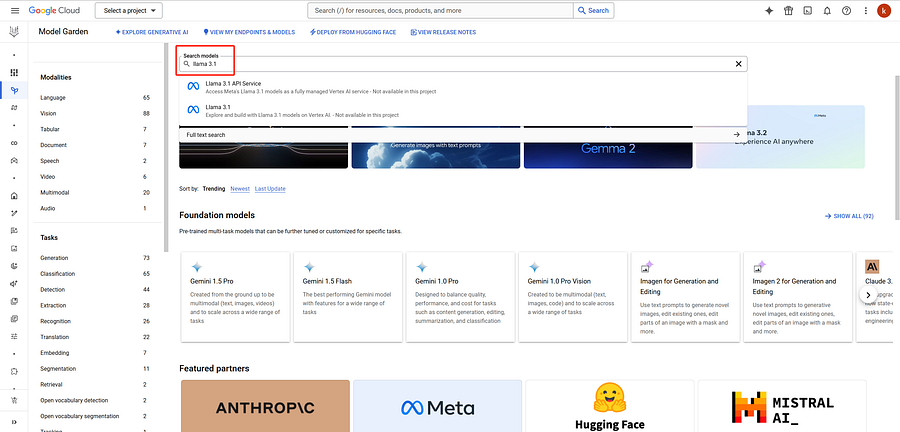The image size is (900, 432).
Task: Click the Google Cloud logo
Action: pyautogui.click(x=54, y=10)
